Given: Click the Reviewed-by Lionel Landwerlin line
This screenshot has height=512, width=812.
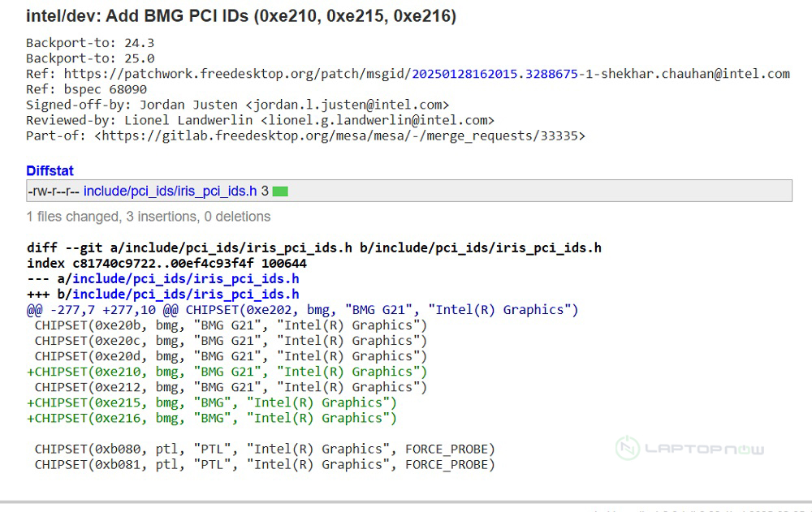Looking at the screenshot, I should [260, 120].
